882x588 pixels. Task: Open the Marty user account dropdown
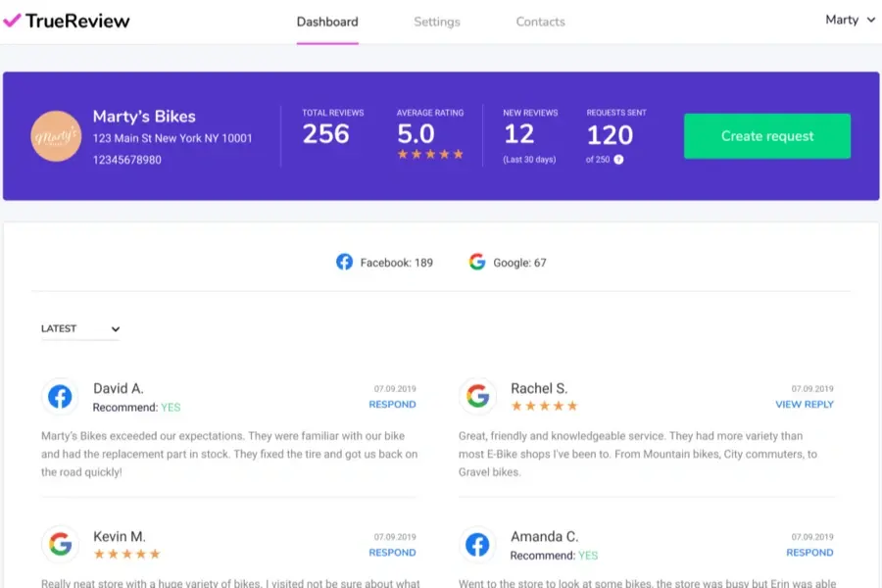point(850,20)
